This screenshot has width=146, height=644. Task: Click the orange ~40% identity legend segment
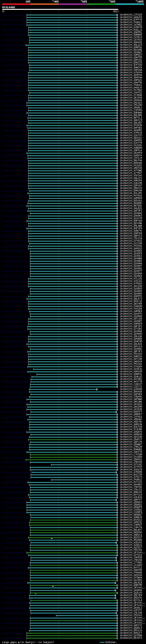point(45,4)
